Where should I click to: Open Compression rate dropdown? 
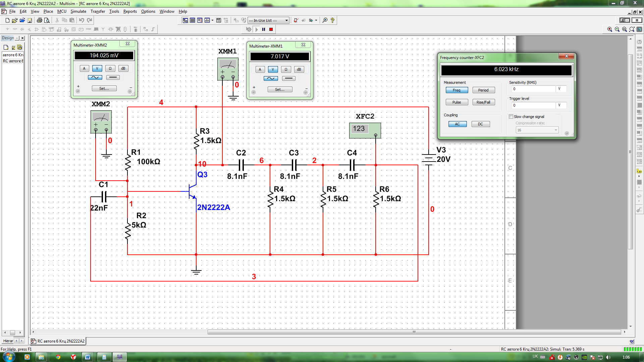click(x=537, y=130)
